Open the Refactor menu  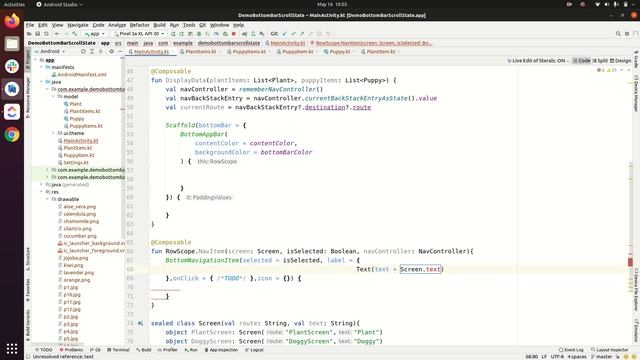pyautogui.click(x=140, y=25)
